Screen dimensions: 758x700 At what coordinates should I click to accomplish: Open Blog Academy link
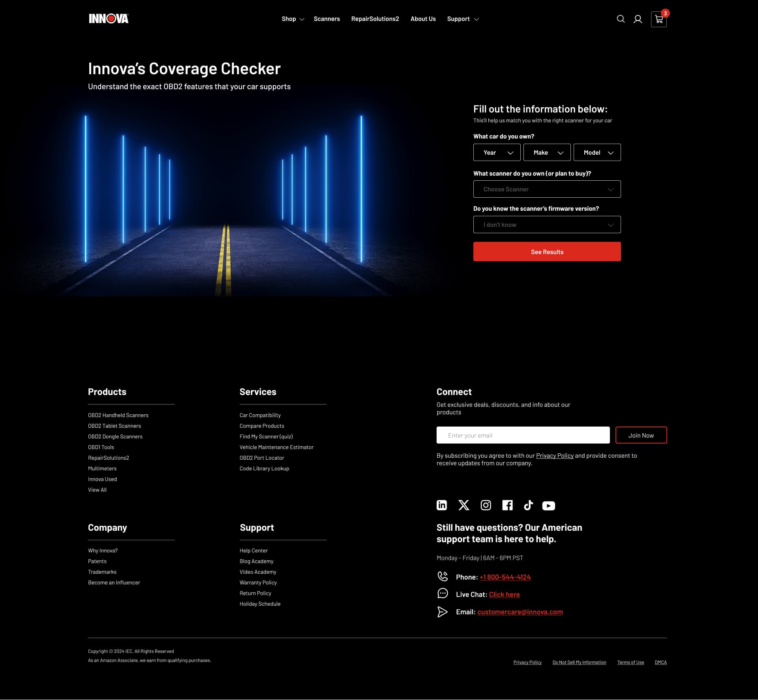[257, 561]
